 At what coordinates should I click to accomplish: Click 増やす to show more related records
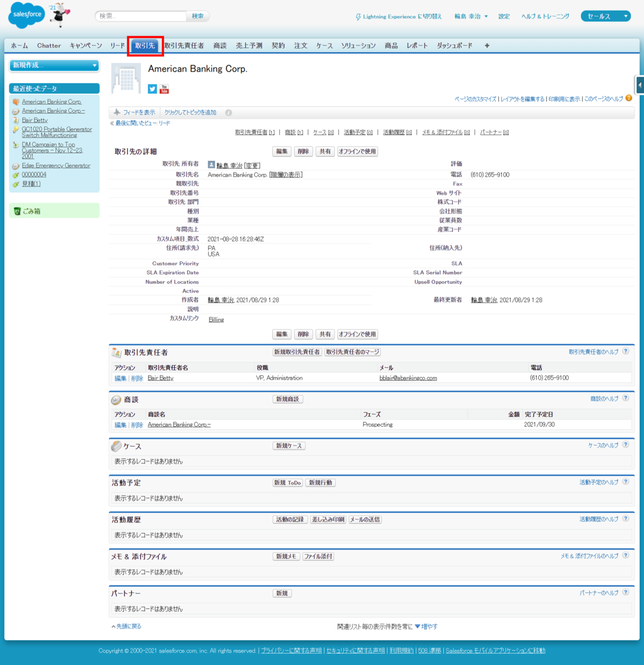click(x=426, y=627)
